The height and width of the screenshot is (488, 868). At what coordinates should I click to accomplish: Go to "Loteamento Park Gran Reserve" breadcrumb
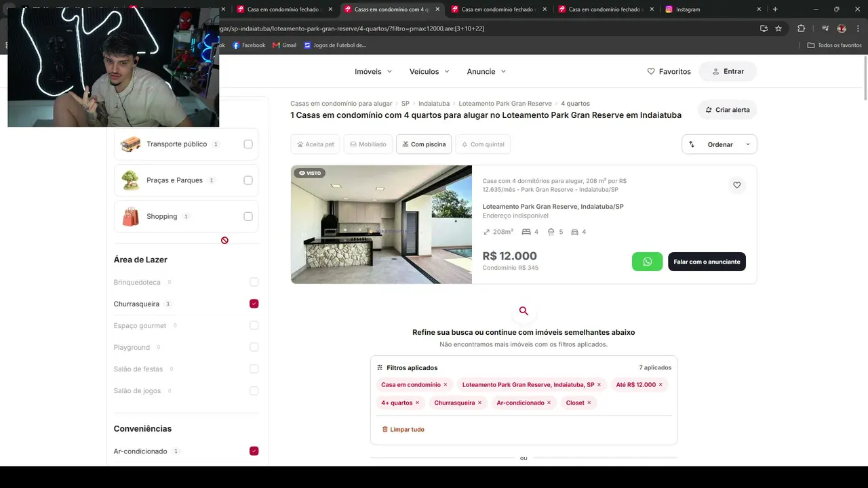click(x=505, y=104)
